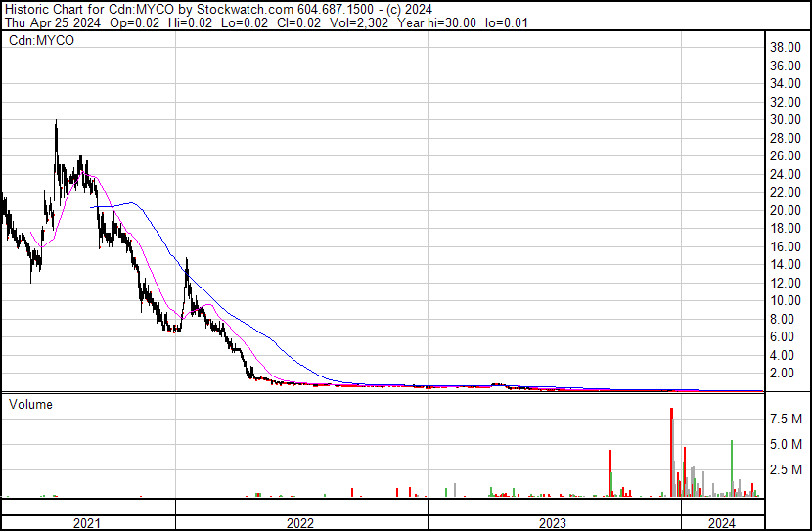Click the Volume panel label
Image resolution: width=812 pixels, height=531 pixels.
(31, 404)
